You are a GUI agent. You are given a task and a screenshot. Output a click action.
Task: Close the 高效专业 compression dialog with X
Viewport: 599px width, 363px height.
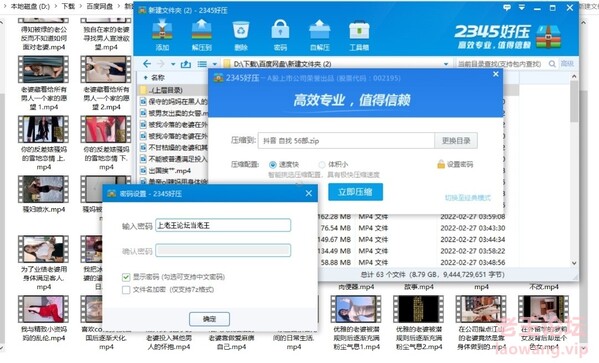tap(496, 74)
